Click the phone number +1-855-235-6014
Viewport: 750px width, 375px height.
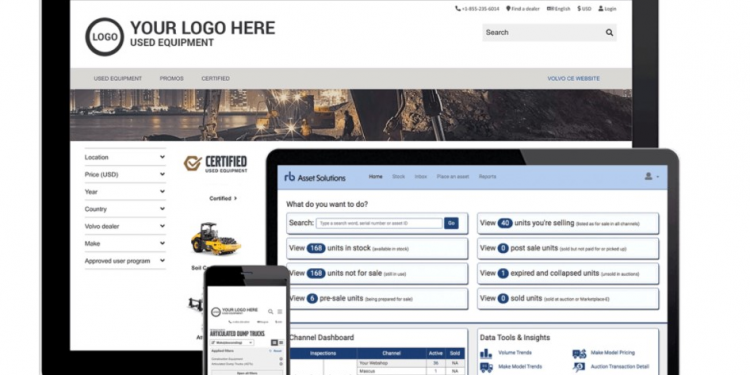[x=476, y=9]
